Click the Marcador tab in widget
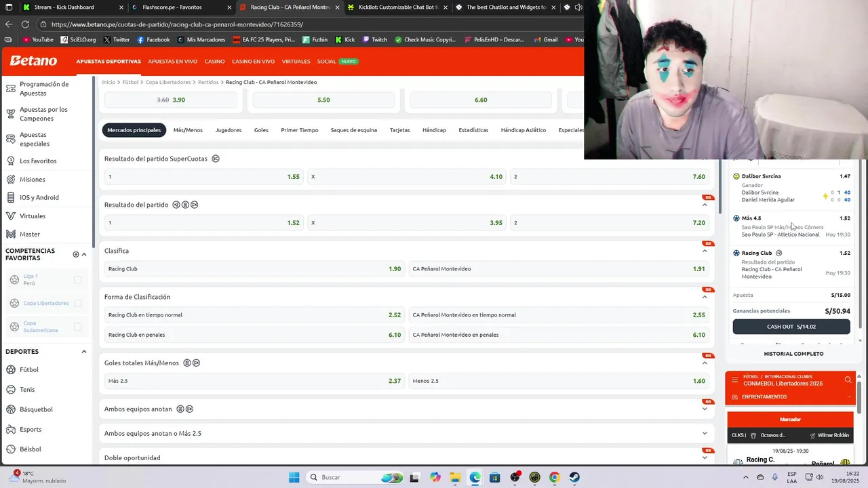This screenshot has height=488, width=868. [x=790, y=419]
